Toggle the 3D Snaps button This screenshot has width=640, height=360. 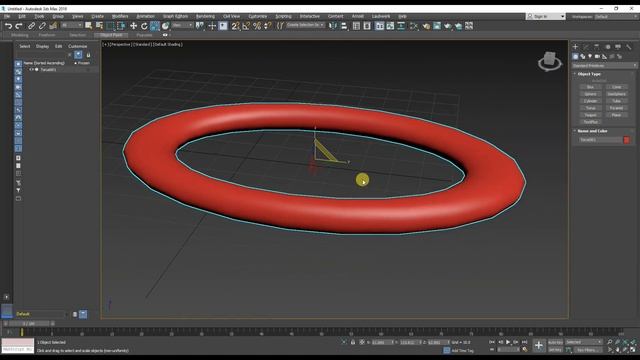[236, 26]
